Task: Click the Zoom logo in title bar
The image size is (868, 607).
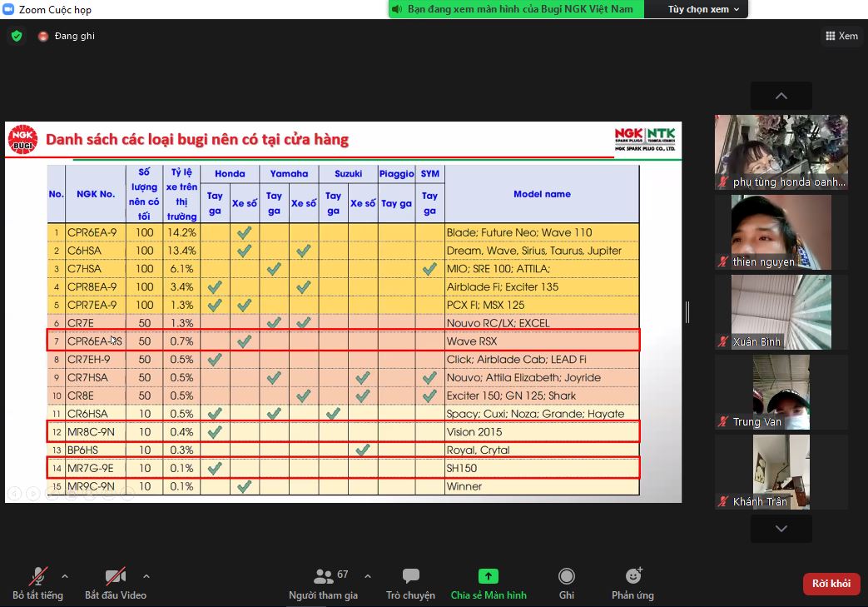Action: (x=9, y=9)
